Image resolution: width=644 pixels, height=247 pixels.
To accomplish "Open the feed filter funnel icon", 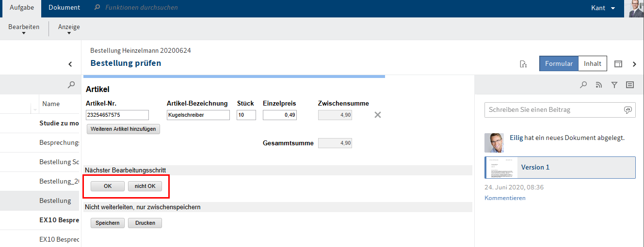I will pyautogui.click(x=614, y=85).
